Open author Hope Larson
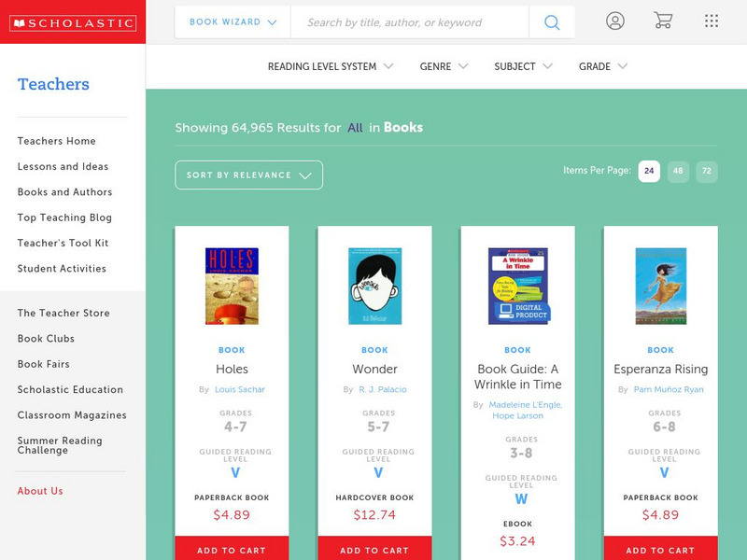 tap(518, 415)
